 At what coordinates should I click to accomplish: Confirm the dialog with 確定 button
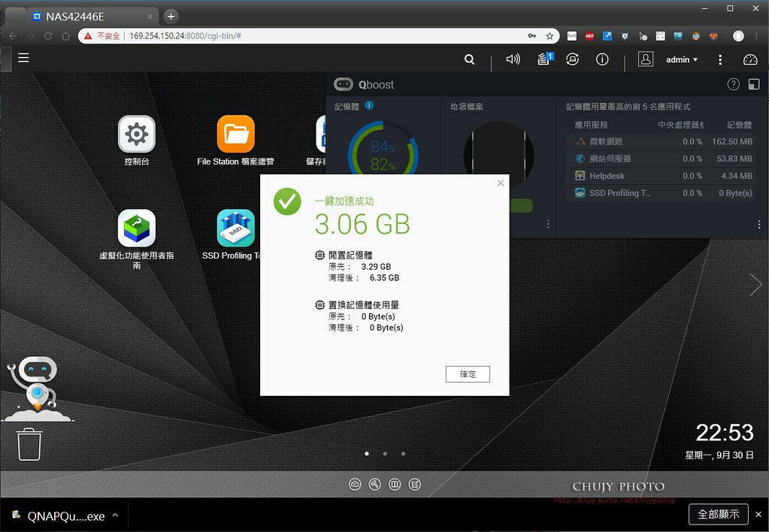tap(468, 374)
